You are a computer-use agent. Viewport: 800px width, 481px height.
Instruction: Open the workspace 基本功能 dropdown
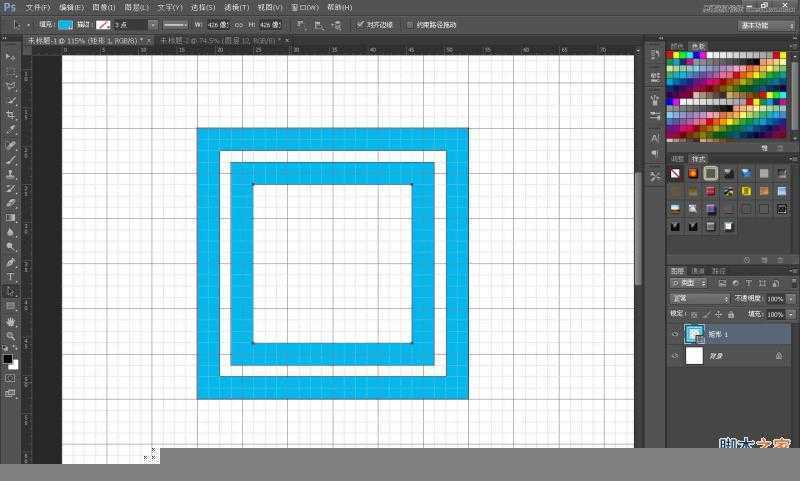coord(766,25)
